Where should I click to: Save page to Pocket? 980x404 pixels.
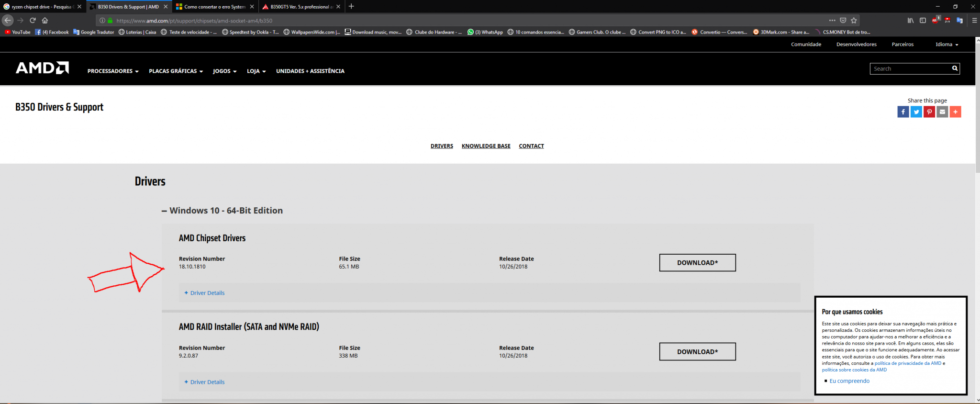point(843,20)
